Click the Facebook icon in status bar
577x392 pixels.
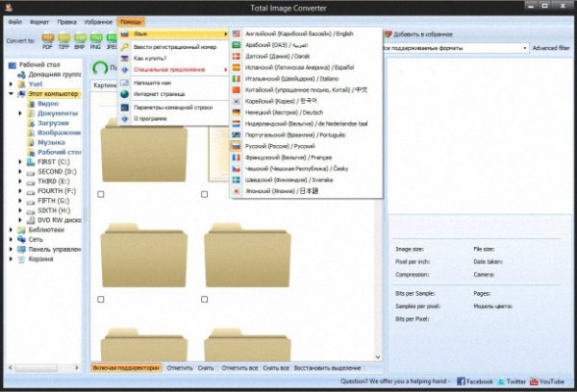[461, 381]
